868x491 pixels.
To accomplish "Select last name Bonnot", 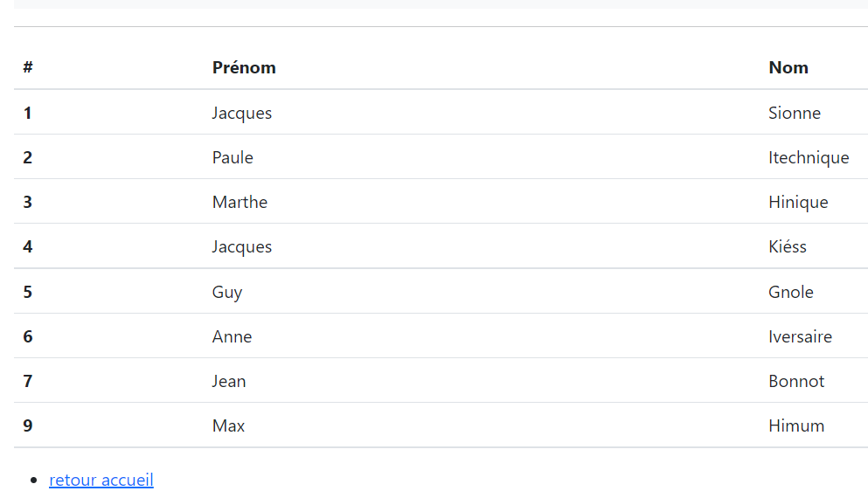I will [796, 381].
